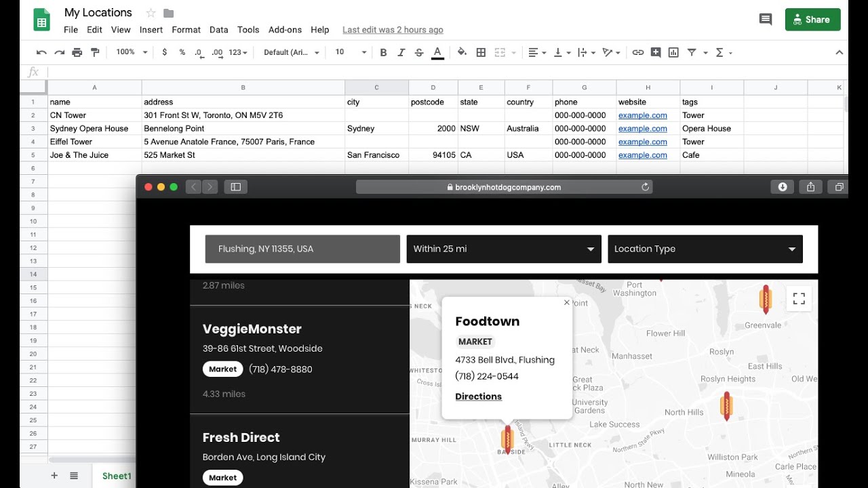
Task: Print the spreadsheet with printer icon
Action: pos(77,52)
